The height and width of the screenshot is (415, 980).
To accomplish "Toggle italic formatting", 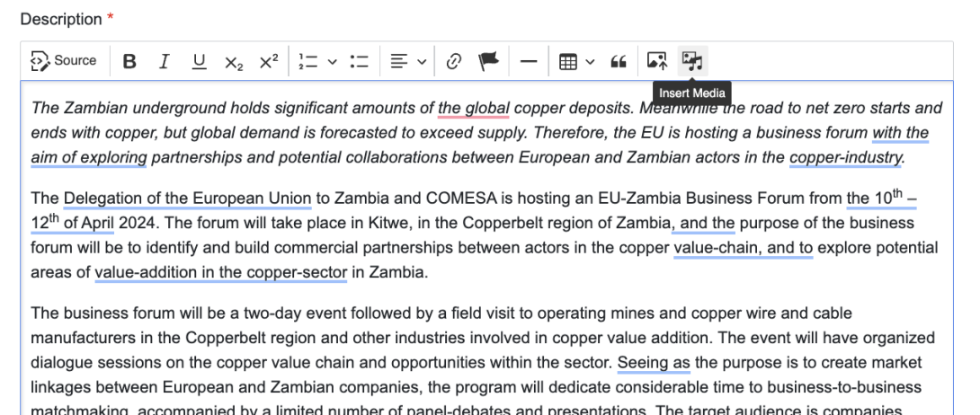I will 164,61.
